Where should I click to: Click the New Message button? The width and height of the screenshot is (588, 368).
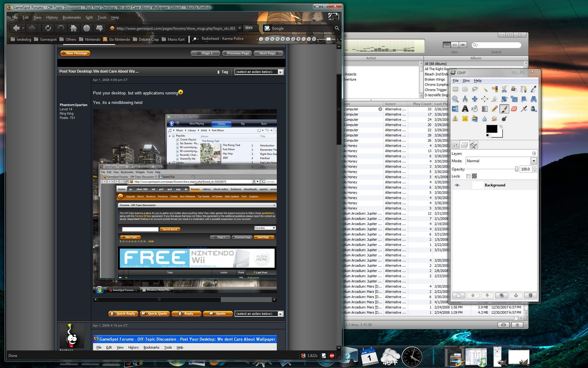tap(75, 53)
